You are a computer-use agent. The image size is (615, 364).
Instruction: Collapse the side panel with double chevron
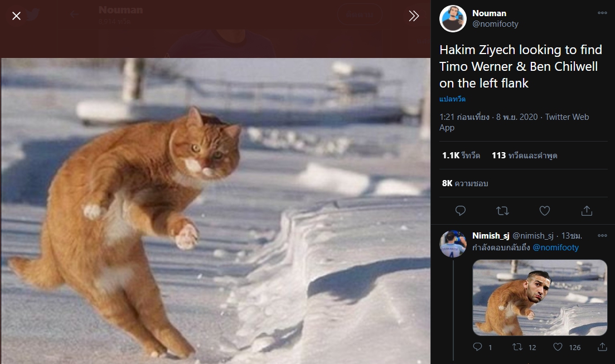(413, 16)
